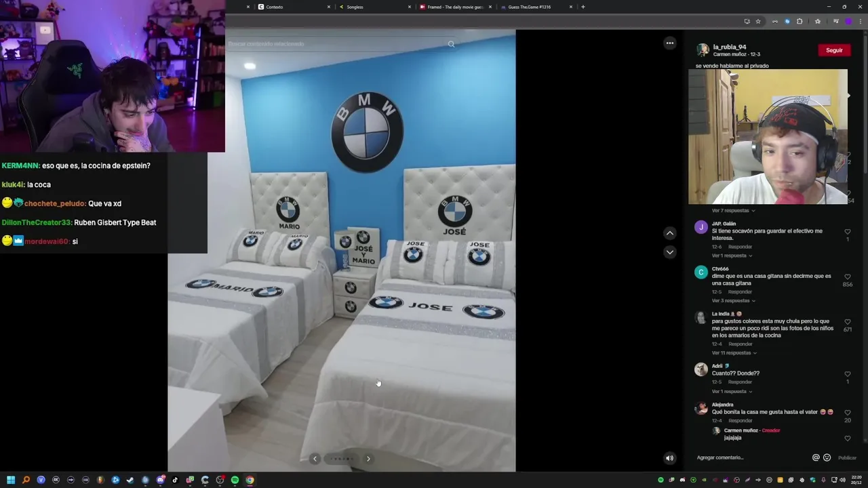
Task: Switch to the Framed daily movie game tab
Action: click(x=454, y=7)
